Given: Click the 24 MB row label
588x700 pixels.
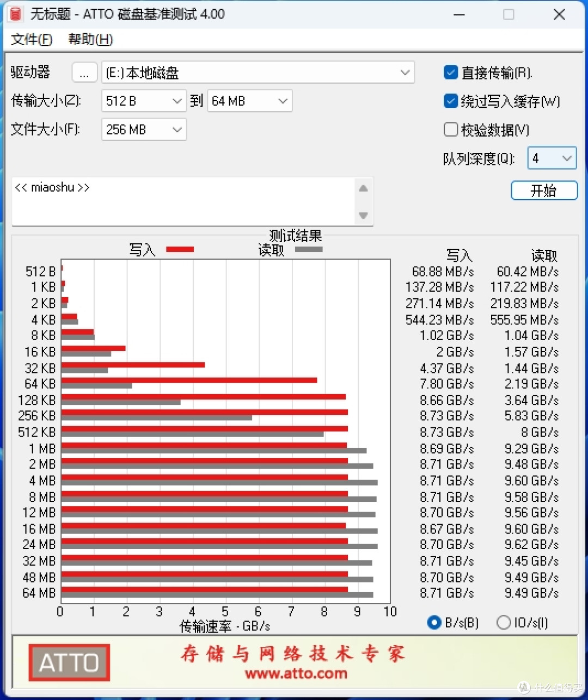Looking at the screenshot, I should pyautogui.click(x=39, y=545).
